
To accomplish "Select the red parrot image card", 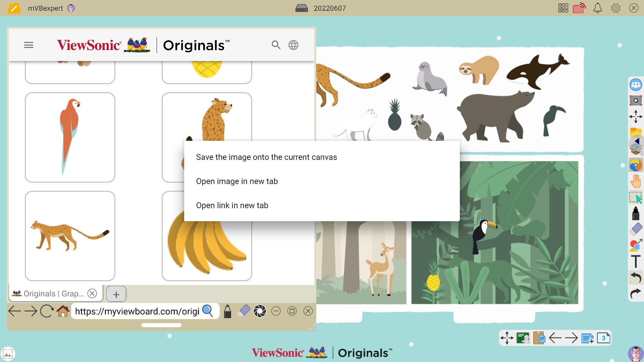I will [70, 137].
